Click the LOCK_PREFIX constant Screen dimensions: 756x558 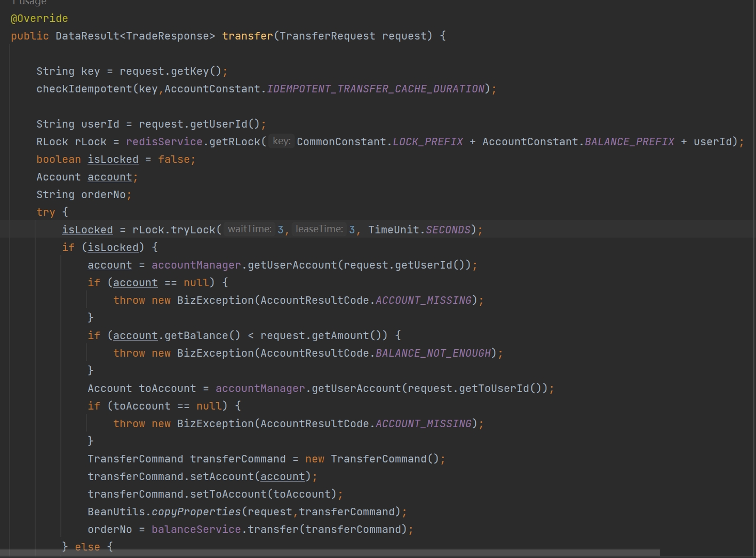coord(428,142)
